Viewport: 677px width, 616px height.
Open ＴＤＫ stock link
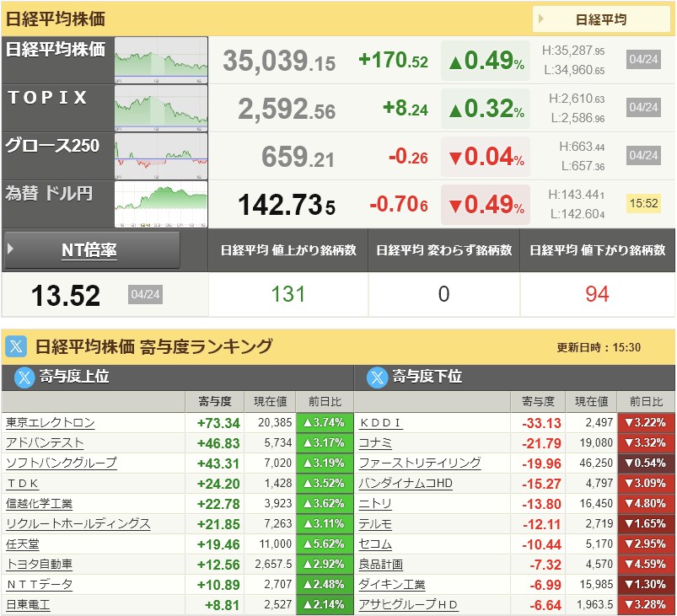click(x=23, y=484)
